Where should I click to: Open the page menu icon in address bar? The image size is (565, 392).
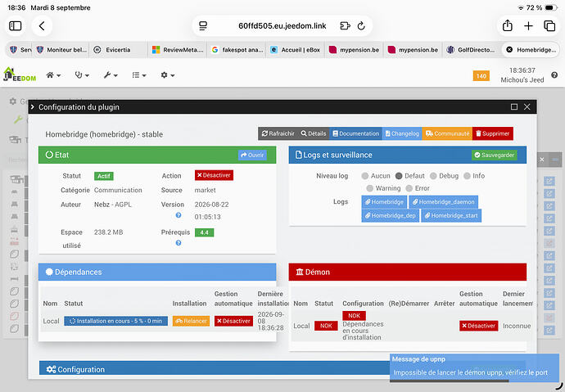point(203,26)
